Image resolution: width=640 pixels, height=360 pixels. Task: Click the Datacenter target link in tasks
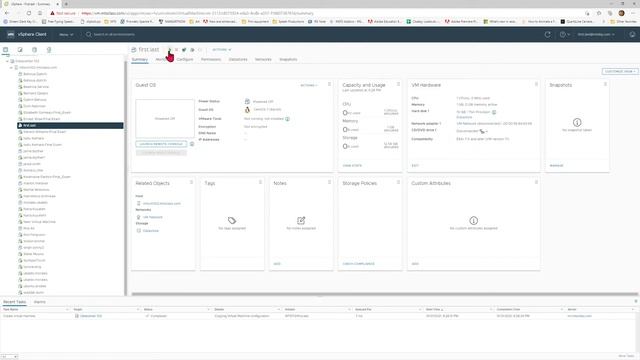pyautogui.click(x=91, y=316)
